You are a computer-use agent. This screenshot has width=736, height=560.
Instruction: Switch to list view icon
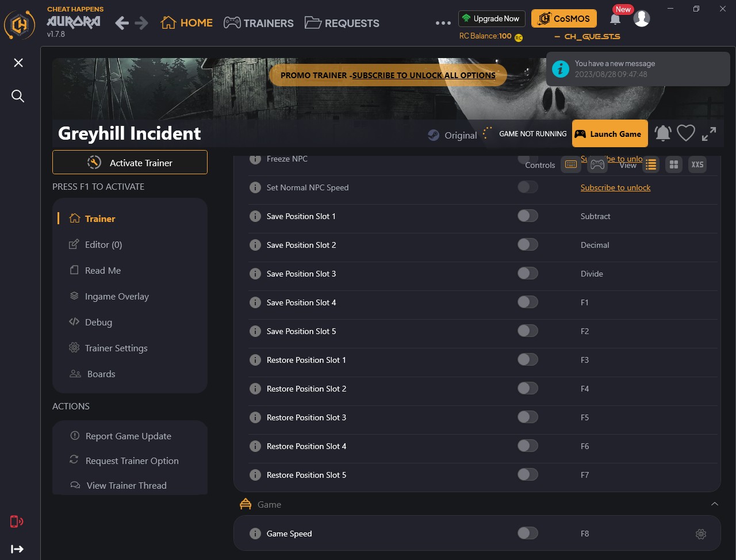(x=651, y=164)
